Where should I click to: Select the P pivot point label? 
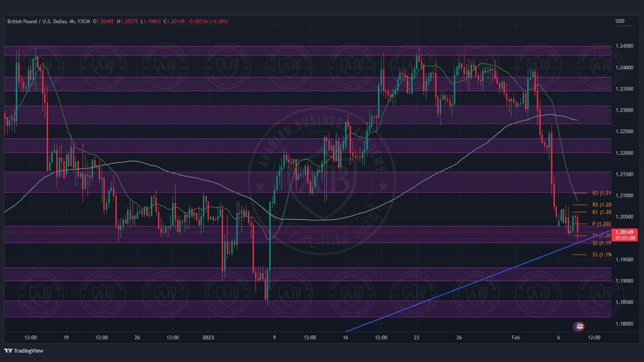point(601,224)
